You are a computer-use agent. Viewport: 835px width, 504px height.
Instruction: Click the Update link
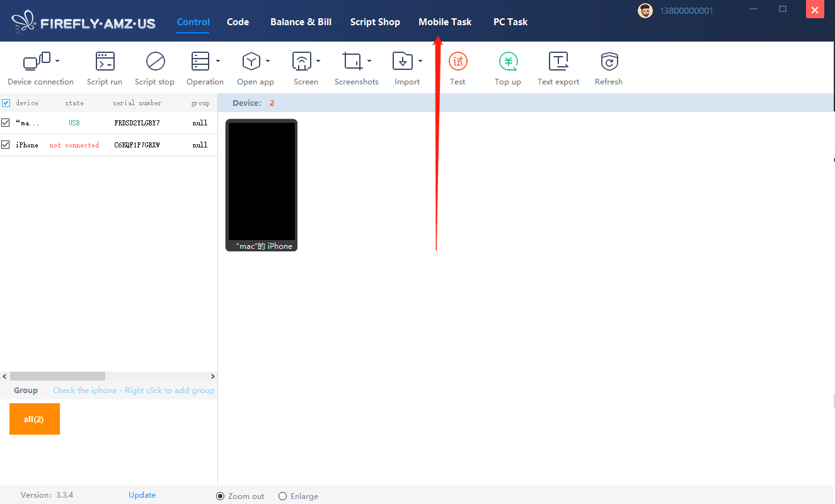(141, 495)
